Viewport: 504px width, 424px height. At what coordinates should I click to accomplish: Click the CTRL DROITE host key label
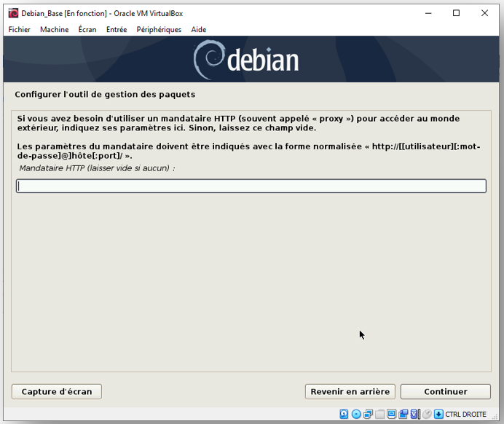pyautogui.click(x=465, y=414)
